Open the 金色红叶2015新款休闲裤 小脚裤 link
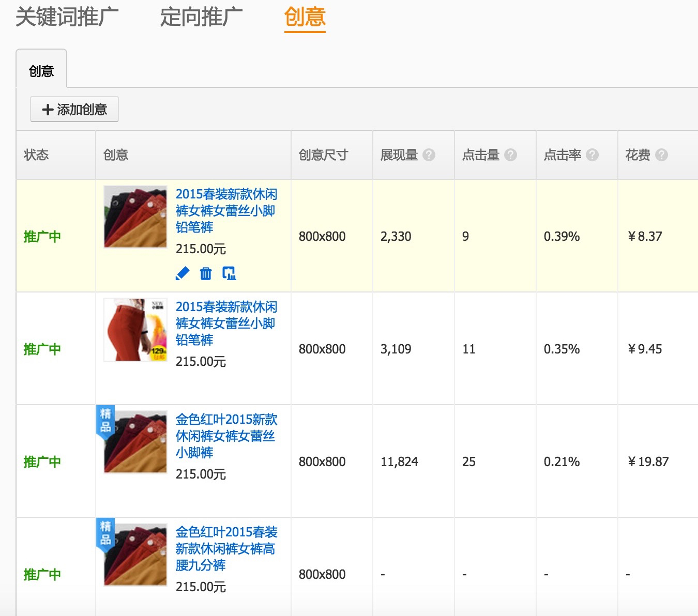698x616 pixels. click(226, 436)
